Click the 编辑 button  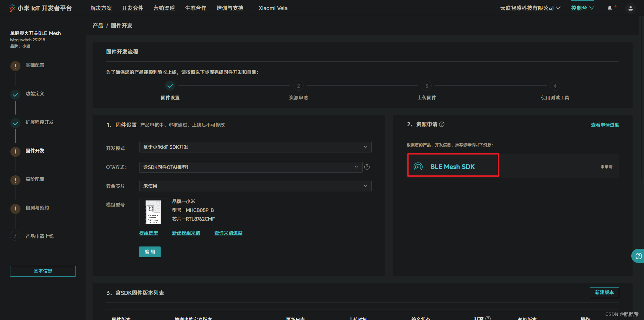150,252
